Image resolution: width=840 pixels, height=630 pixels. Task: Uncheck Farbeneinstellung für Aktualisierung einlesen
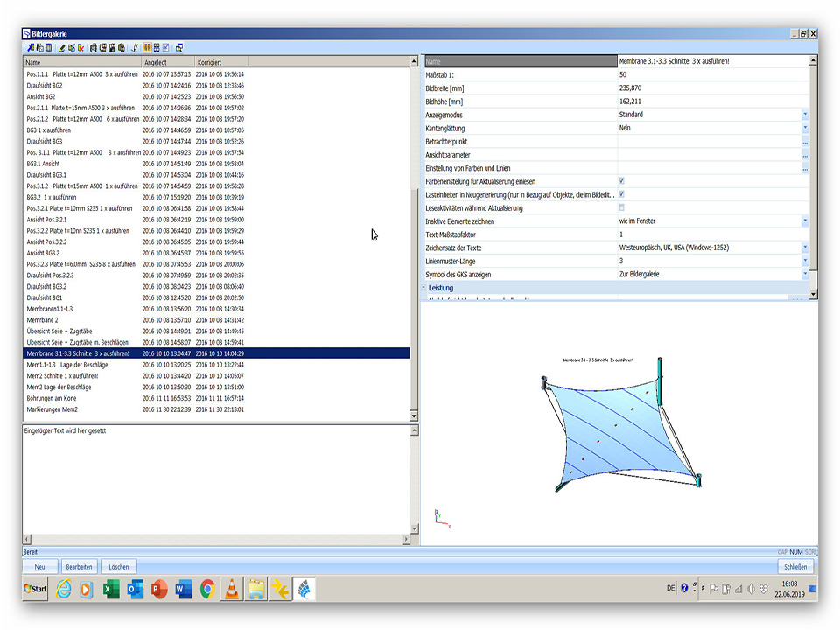[x=621, y=181]
